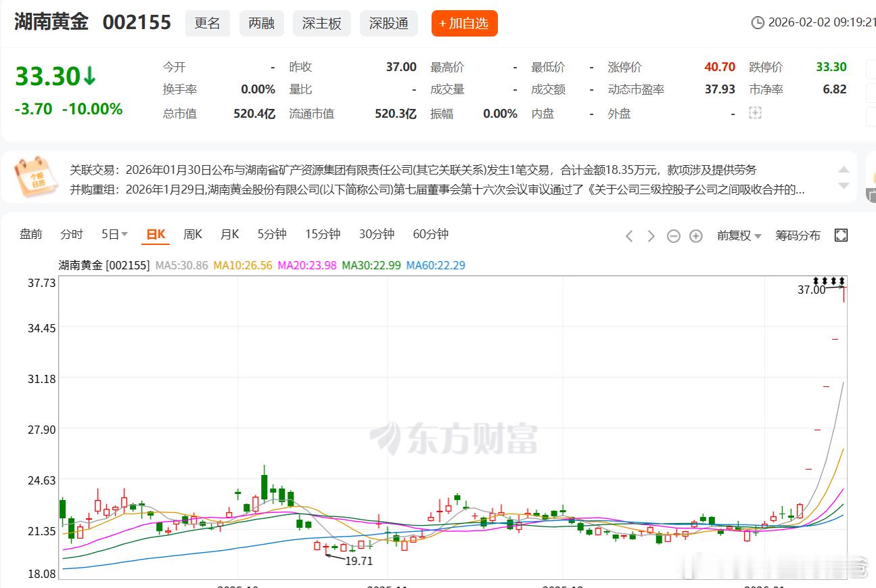876x588 pixels.
Task: Open the 个股日历 stock calendar icon
Action: tap(35, 177)
